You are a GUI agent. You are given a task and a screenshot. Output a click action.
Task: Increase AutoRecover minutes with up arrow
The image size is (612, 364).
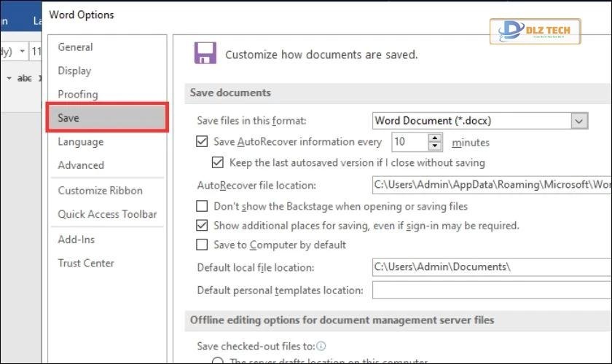435,138
